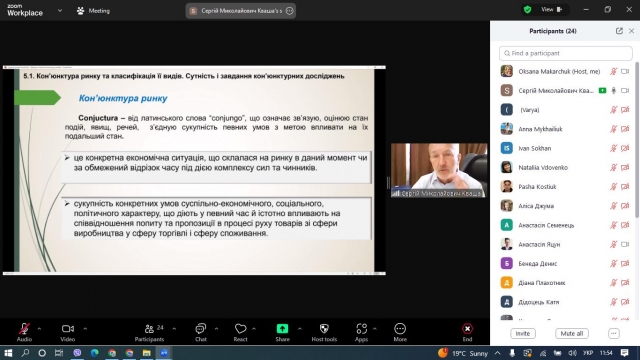Expand participants options arrow in toolbar

pyautogui.click(x=174, y=329)
